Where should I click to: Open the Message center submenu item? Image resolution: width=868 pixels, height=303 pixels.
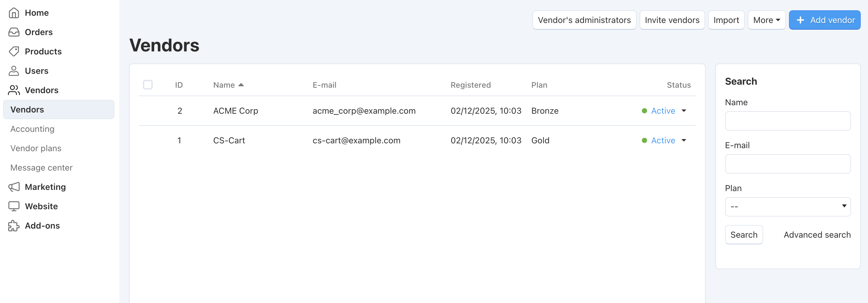(41, 168)
